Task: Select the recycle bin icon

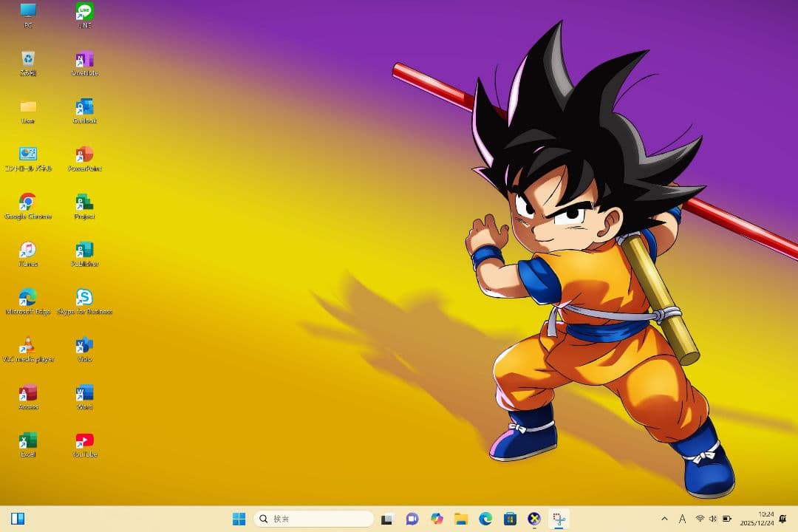Action: tap(28, 59)
